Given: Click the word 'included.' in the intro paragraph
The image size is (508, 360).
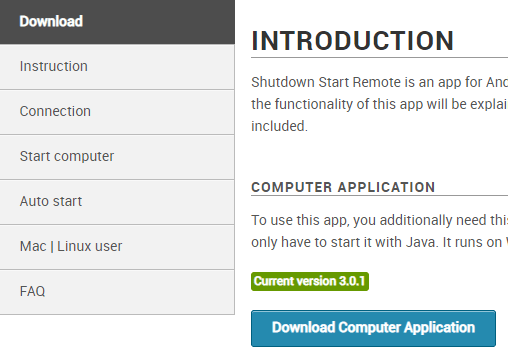Looking at the screenshot, I should click(279, 126).
